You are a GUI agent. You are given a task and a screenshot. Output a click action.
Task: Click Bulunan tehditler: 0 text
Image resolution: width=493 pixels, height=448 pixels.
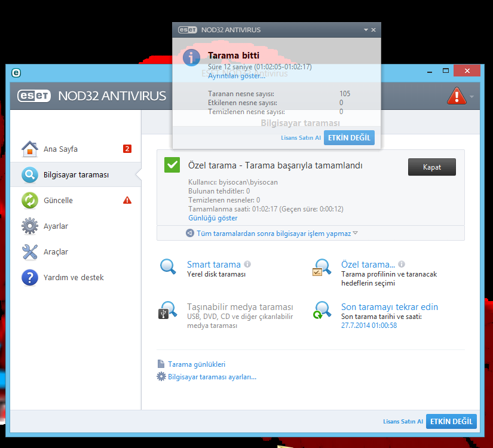point(219,191)
